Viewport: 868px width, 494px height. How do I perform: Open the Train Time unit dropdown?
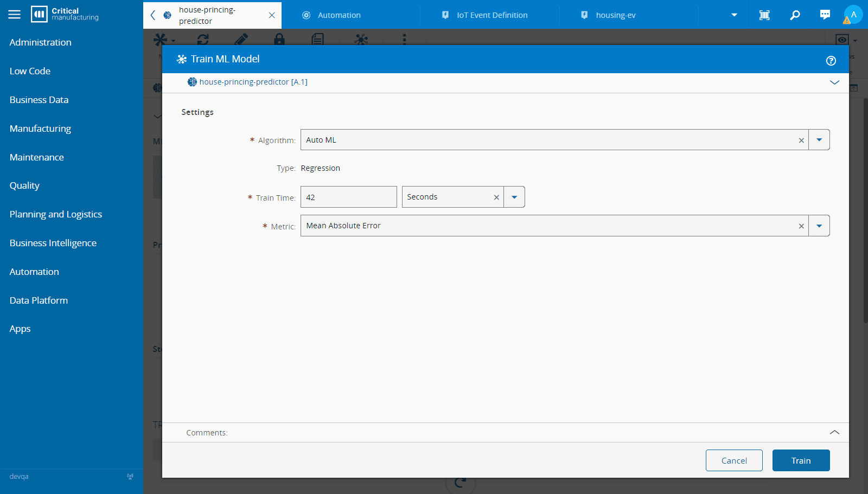click(x=514, y=197)
